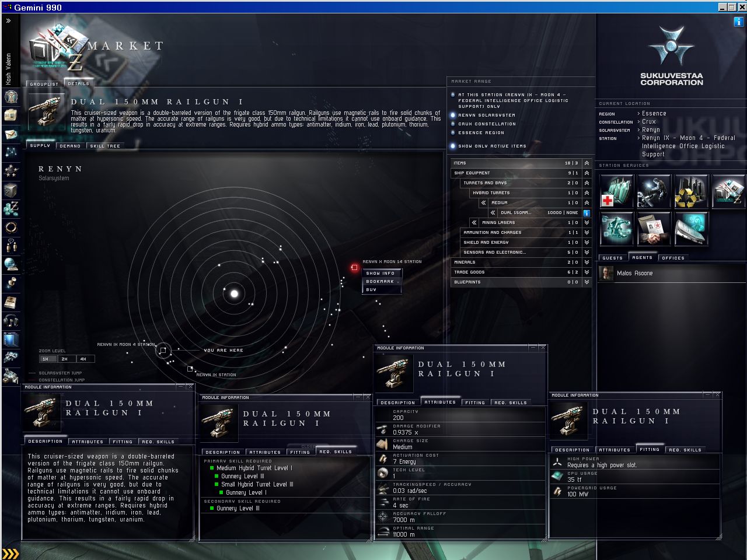
Task: Choose Show Info in map context menu
Action: click(x=381, y=273)
